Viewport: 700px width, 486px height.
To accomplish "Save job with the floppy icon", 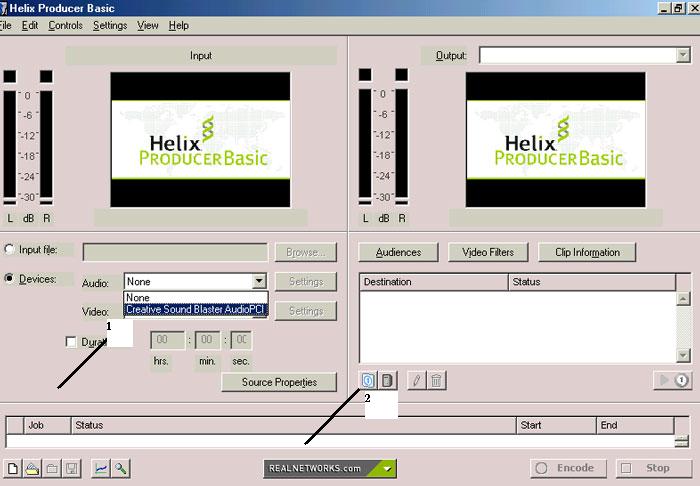I will click(71, 469).
